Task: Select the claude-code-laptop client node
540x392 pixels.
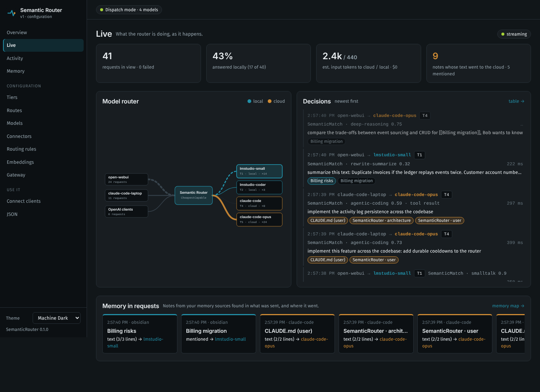Action: [126, 195]
